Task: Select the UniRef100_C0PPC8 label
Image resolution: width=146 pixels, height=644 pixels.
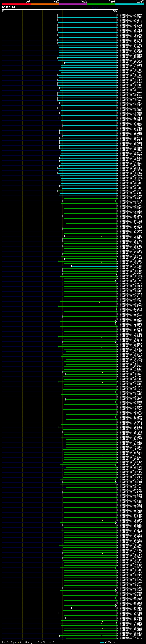Action: (x=131, y=48)
